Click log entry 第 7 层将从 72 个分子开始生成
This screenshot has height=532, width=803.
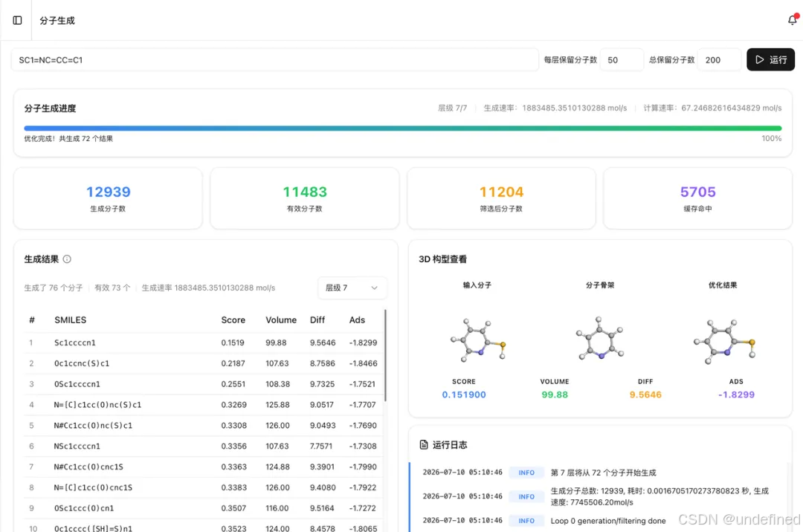(x=603, y=473)
